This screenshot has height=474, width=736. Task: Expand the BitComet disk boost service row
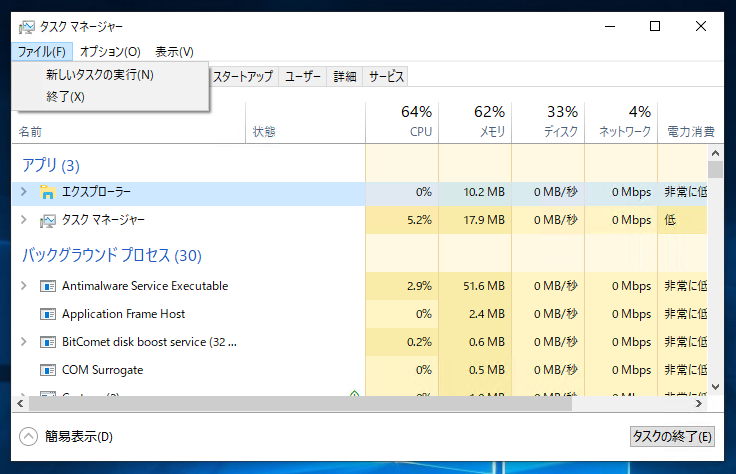23,342
